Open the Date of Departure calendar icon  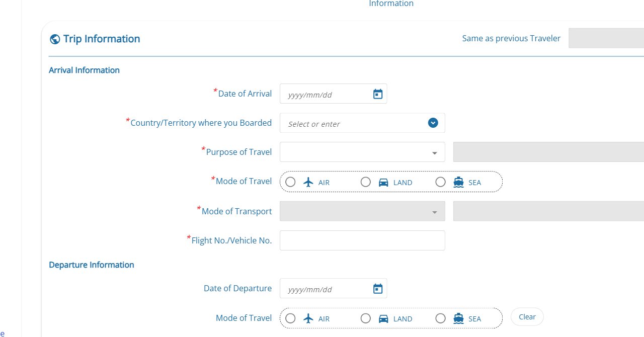pyautogui.click(x=377, y=288)
